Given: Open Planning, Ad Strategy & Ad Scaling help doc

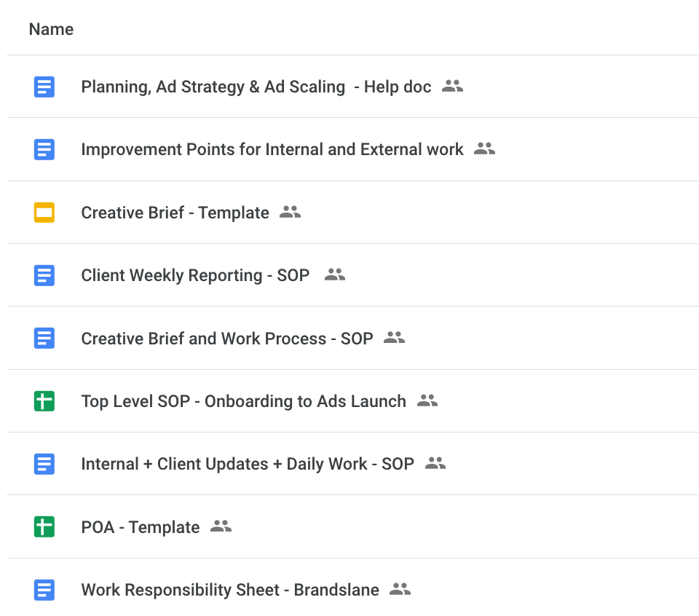Looking at the screenshot, I should [256, 87].
